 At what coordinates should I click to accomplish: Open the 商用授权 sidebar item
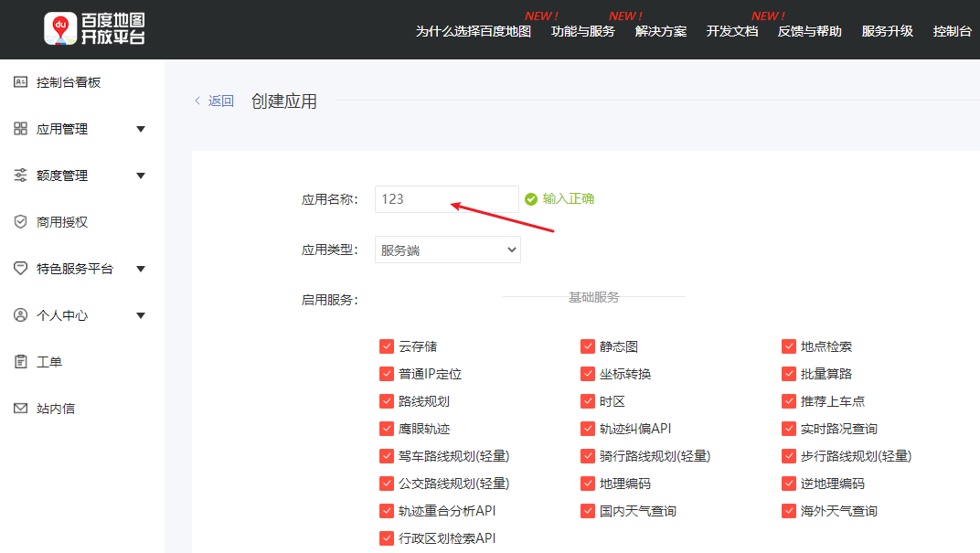62,222
